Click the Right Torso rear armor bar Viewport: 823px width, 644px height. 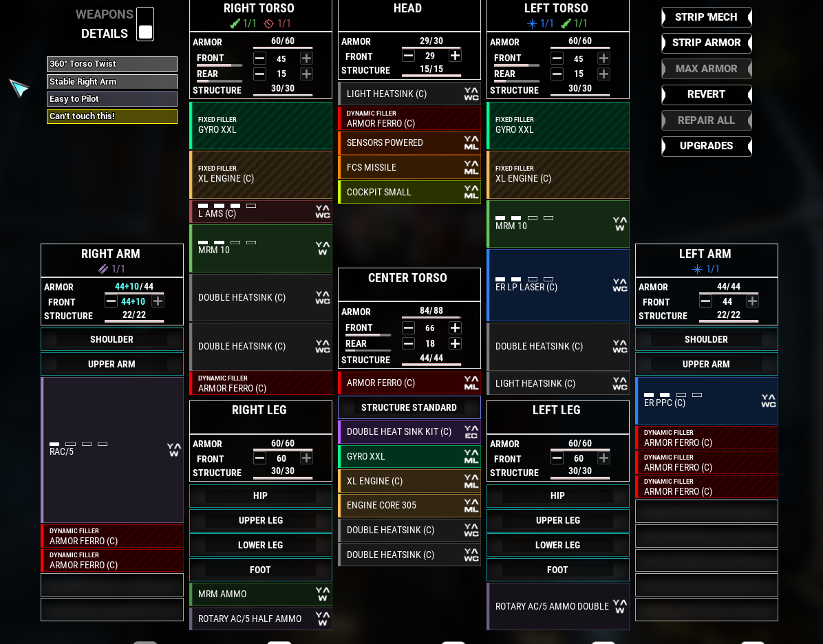(220, 81)
